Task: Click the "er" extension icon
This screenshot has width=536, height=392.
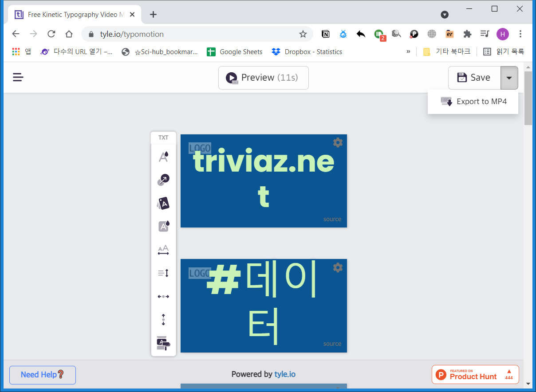Action: [449, 34]
